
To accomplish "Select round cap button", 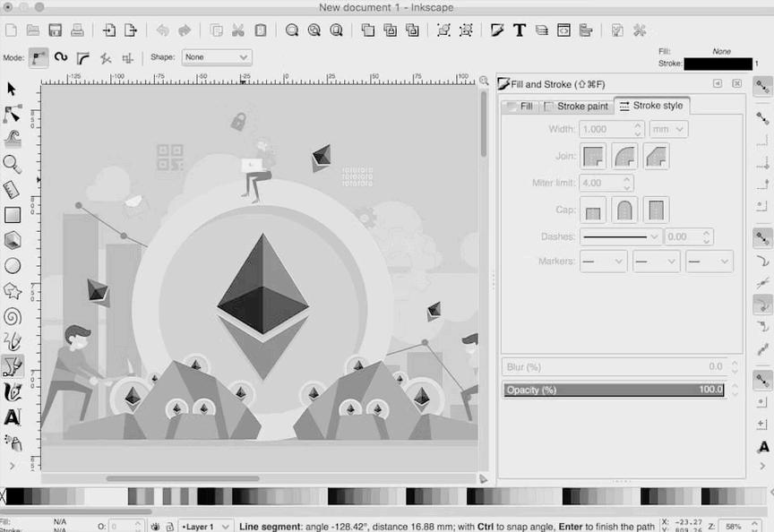I will click(624, 210).
